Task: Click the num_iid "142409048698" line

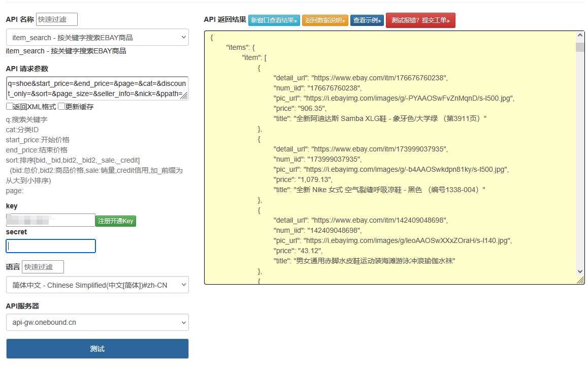Action: 318,230
